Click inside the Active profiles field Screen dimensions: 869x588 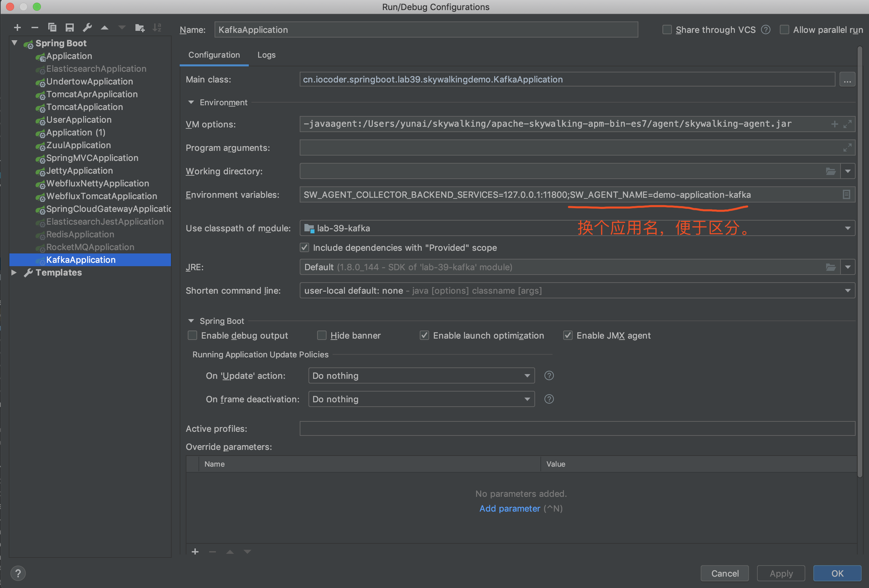[x=577, y=429]
